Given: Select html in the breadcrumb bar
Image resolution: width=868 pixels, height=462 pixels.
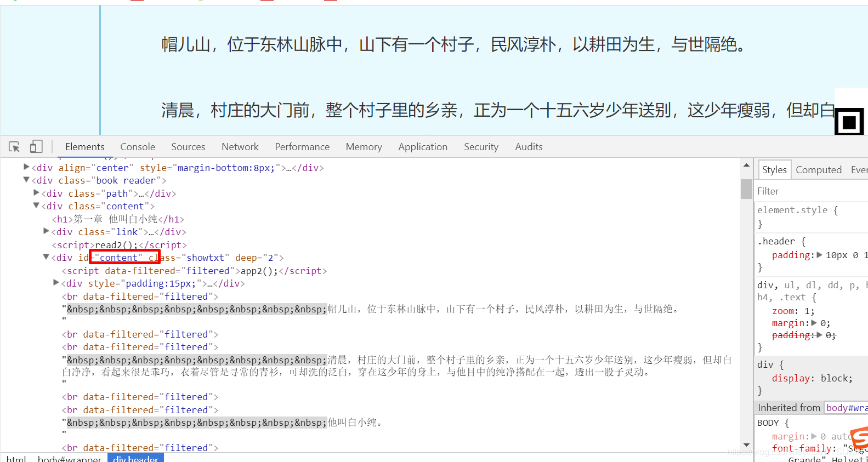Looking at the screenshot, I should 16,459.
